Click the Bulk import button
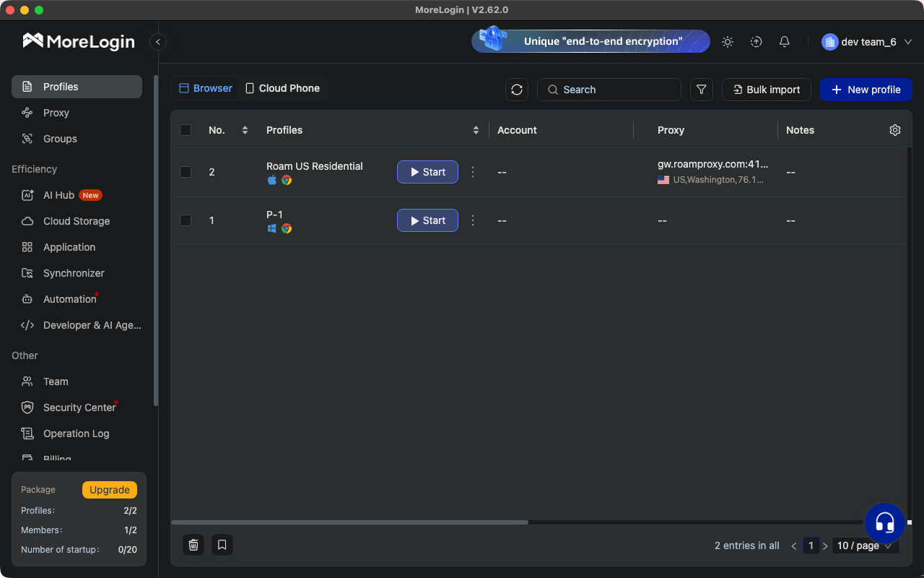924x578 pixels. [767, 90]
